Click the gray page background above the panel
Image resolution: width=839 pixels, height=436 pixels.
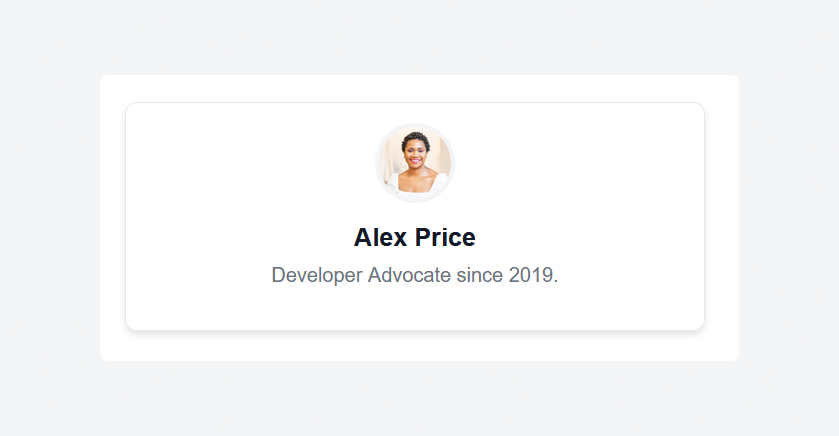[414, 35]
